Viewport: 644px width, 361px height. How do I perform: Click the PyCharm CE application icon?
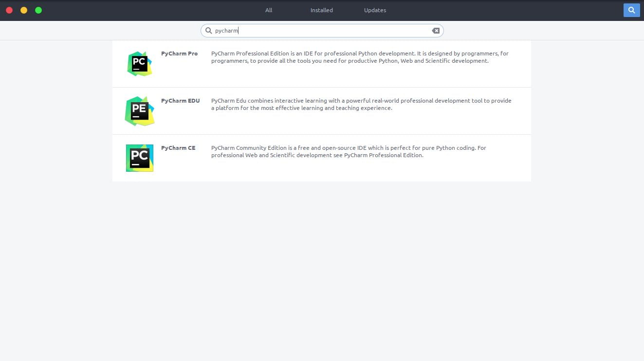(140, 158)
